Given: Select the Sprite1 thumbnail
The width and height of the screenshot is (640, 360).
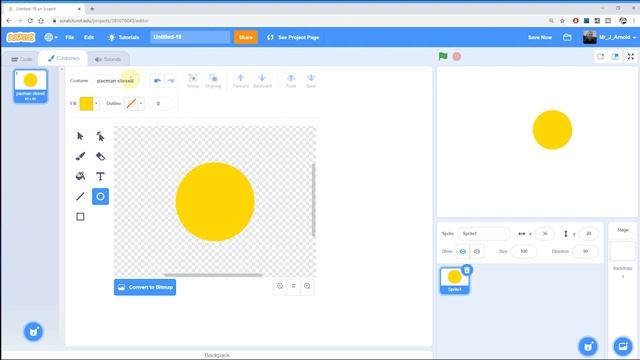Looking at the screenshot, I should pos(454,280).
